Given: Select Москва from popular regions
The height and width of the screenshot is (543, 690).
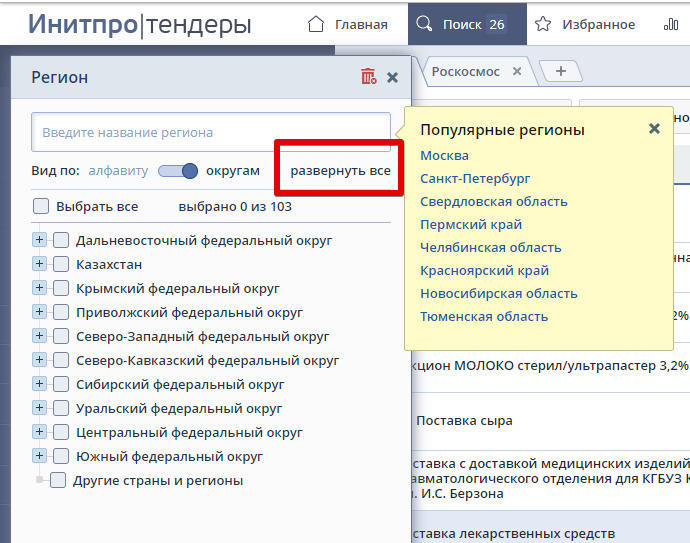Looking at the screenshot, I should click(x=444, y=156).
